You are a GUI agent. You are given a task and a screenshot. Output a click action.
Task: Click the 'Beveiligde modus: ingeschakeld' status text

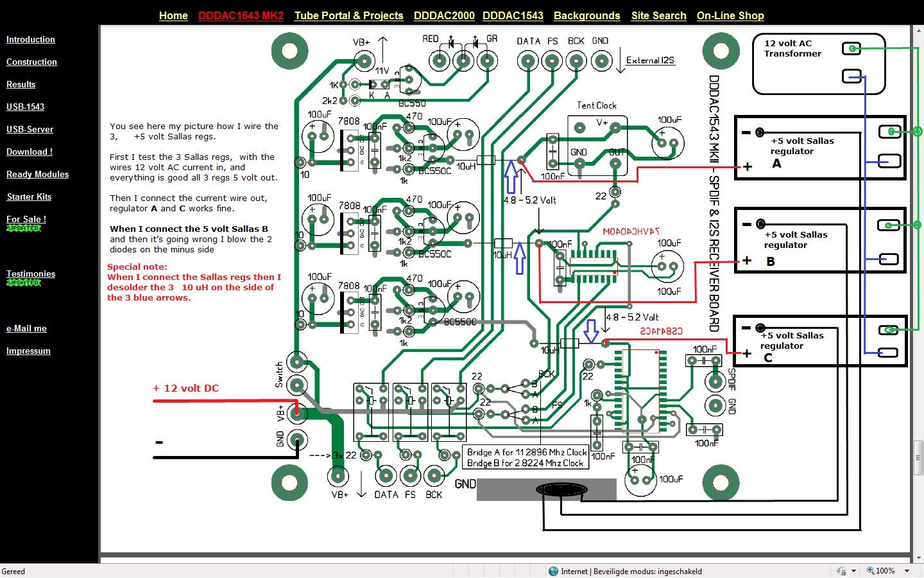pyautogui.click(x=647, y=571)
